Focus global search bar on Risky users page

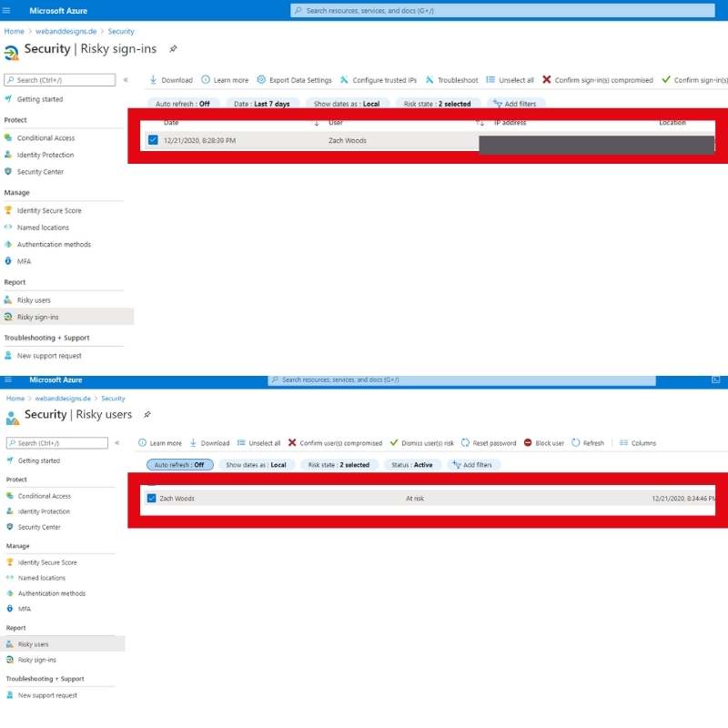[461, 379]
